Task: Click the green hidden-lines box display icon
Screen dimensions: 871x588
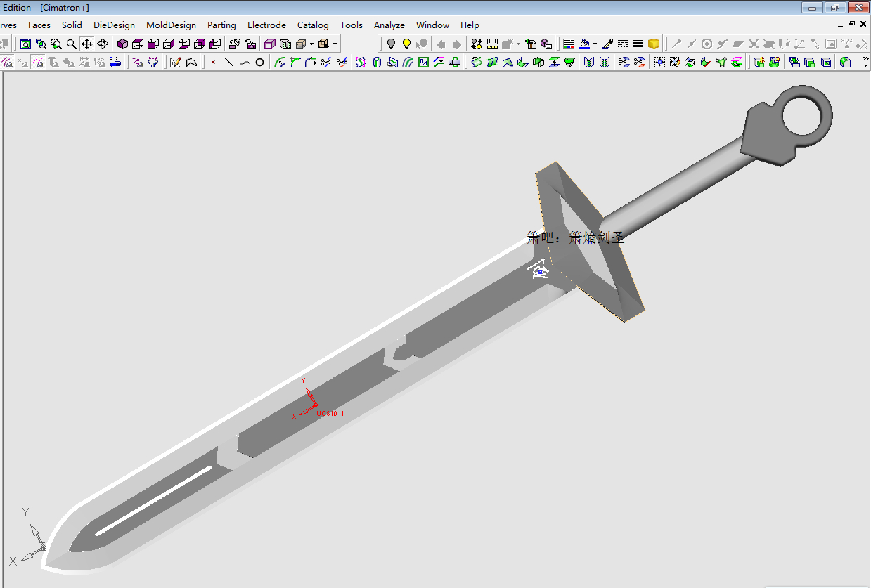Action: point(285,44)
